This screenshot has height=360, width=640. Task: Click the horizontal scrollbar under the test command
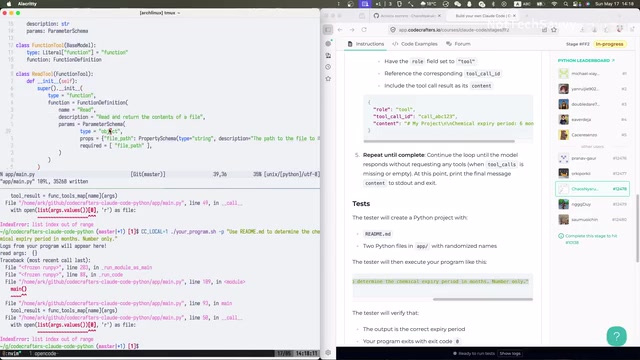482,299
